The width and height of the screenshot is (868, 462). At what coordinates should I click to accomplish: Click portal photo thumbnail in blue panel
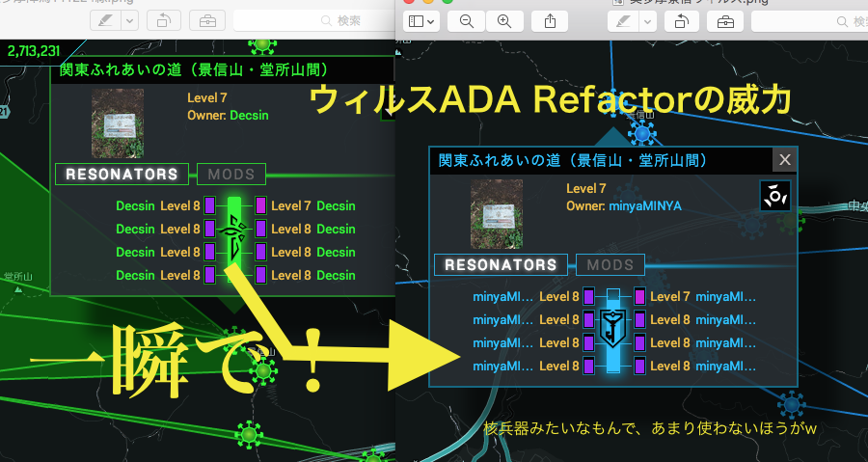(497, 213)
